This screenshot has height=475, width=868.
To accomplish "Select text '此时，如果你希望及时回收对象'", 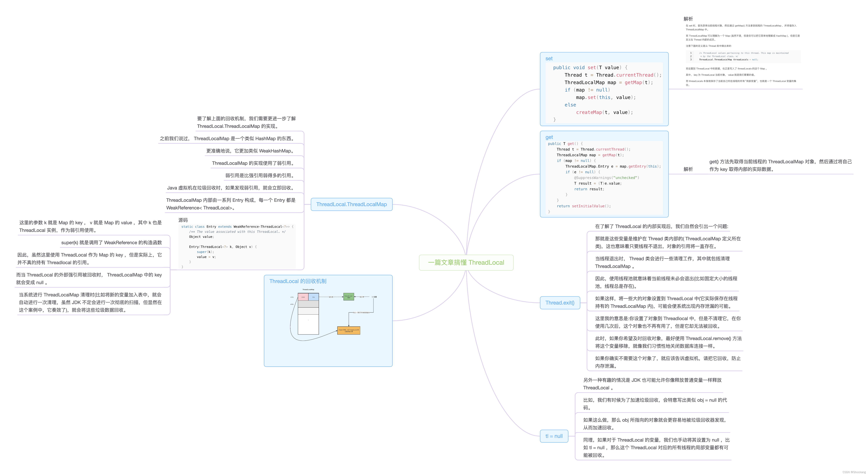I will 628,338.
